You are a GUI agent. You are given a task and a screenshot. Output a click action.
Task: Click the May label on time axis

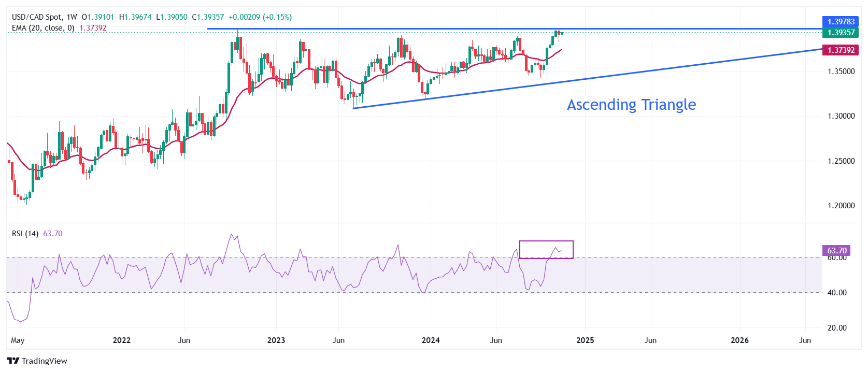coord(18,340)
